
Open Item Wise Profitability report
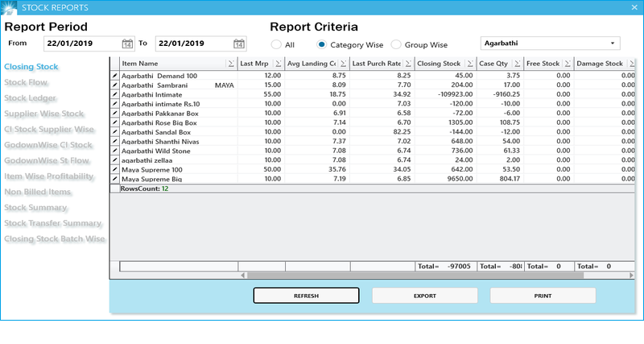pyautogui.click(x=49, y=176)
